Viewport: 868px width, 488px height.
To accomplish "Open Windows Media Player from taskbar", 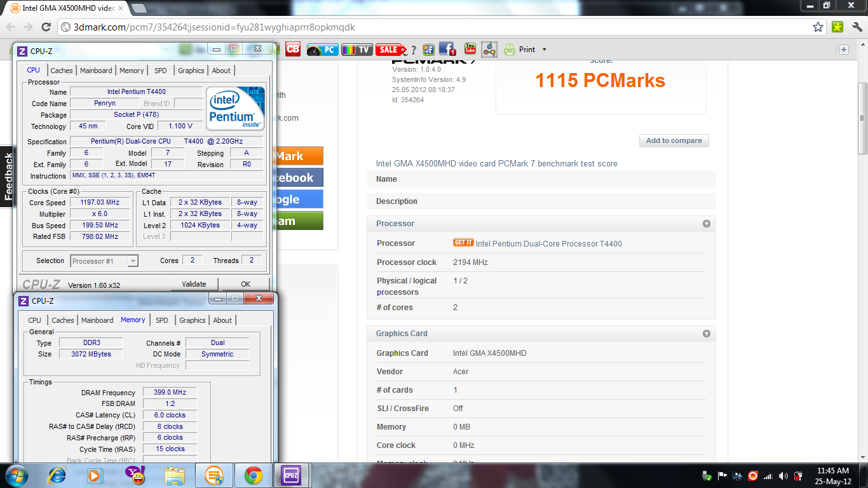I will [x=94, y=475].
